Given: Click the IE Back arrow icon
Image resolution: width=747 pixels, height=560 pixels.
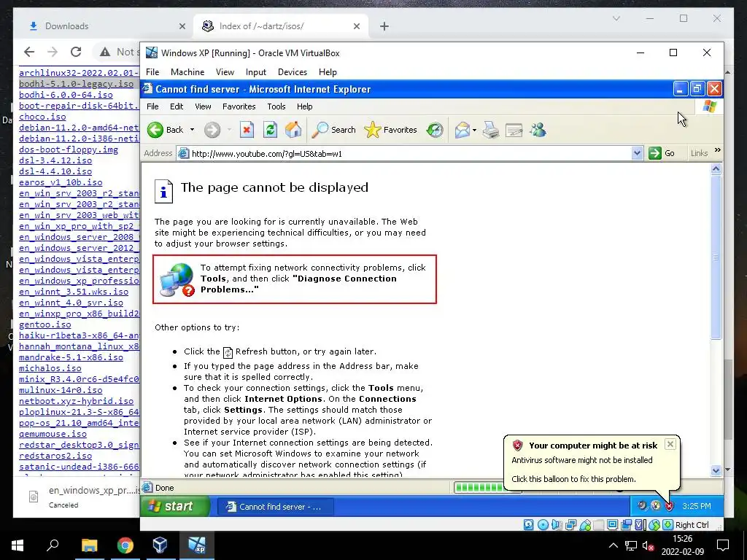Looking at the screenshot, I should tap(155, 130).
